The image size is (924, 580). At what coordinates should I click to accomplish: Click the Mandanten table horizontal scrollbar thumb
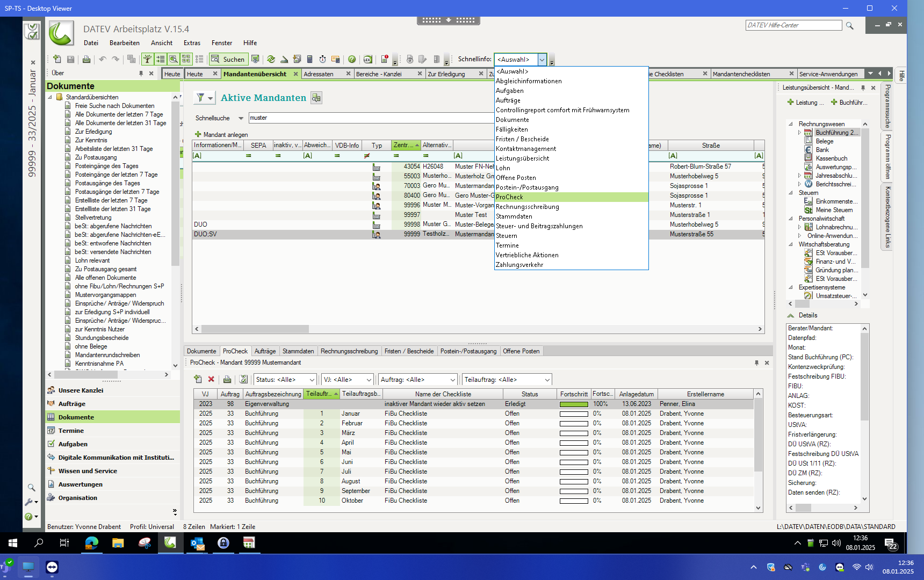[x=255, y=329]
